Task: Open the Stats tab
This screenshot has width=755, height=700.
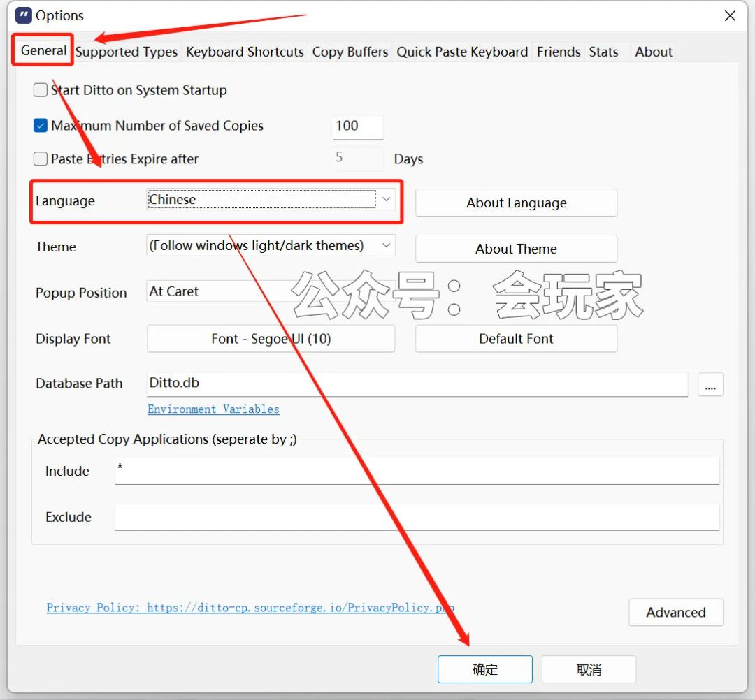Action: 603,52
